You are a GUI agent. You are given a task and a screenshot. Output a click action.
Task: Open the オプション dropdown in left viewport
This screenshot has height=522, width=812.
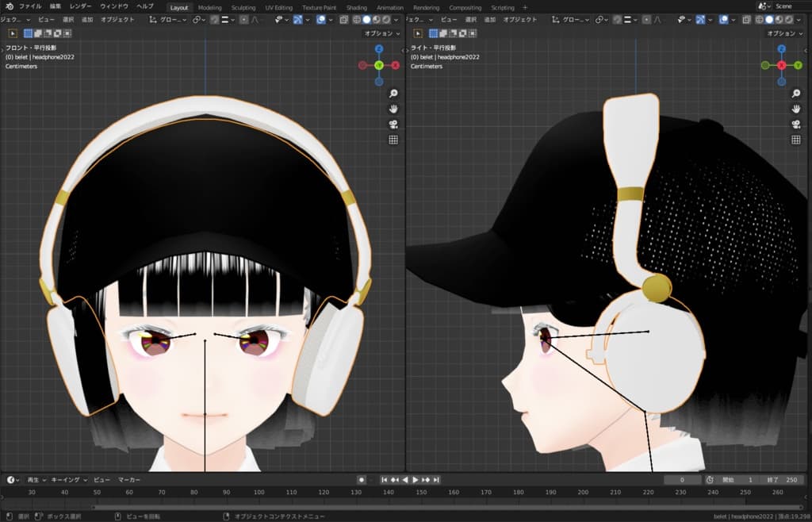point(382,33)
